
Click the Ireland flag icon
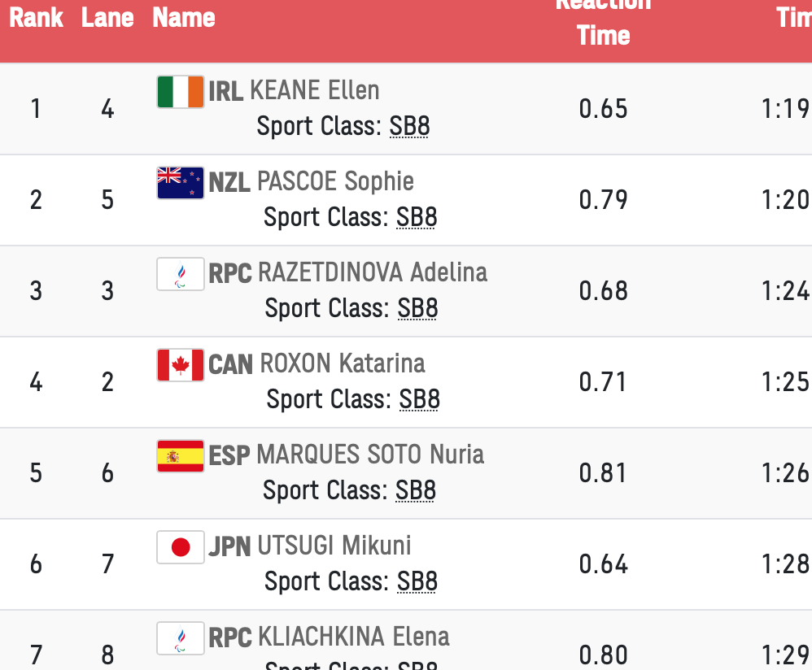(180, 92)
